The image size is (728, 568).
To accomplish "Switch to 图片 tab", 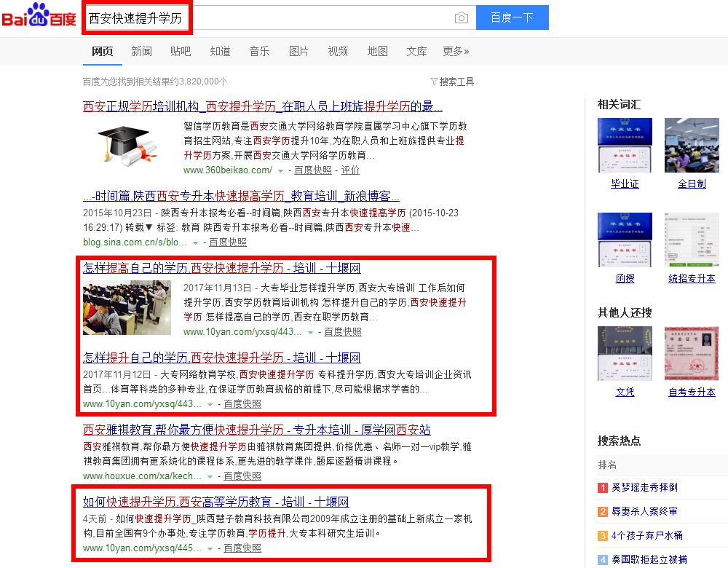I will pyautogui.click(x=298, y=51).
